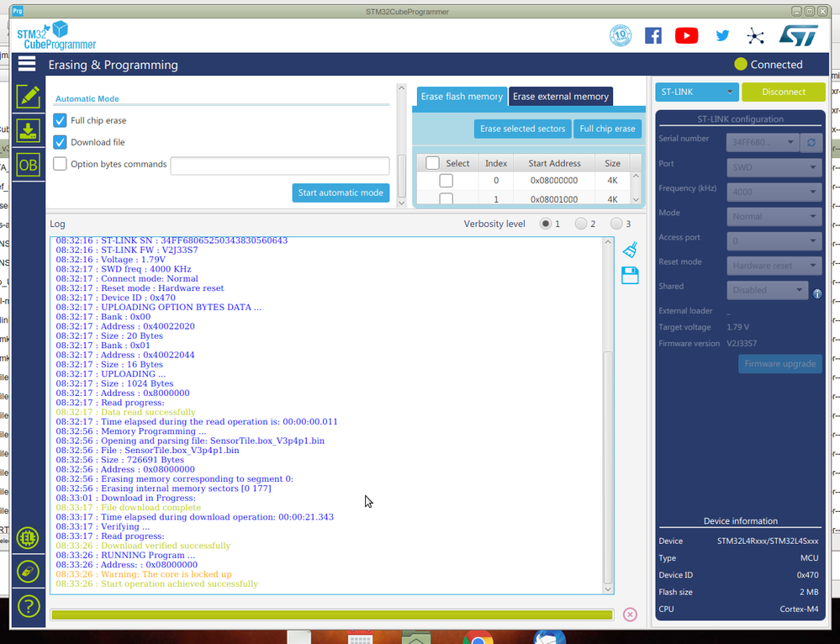Screen dimensions: 840x644
Task: Open the ST-LINK interface dropdown
Action: tap(696, 92)
